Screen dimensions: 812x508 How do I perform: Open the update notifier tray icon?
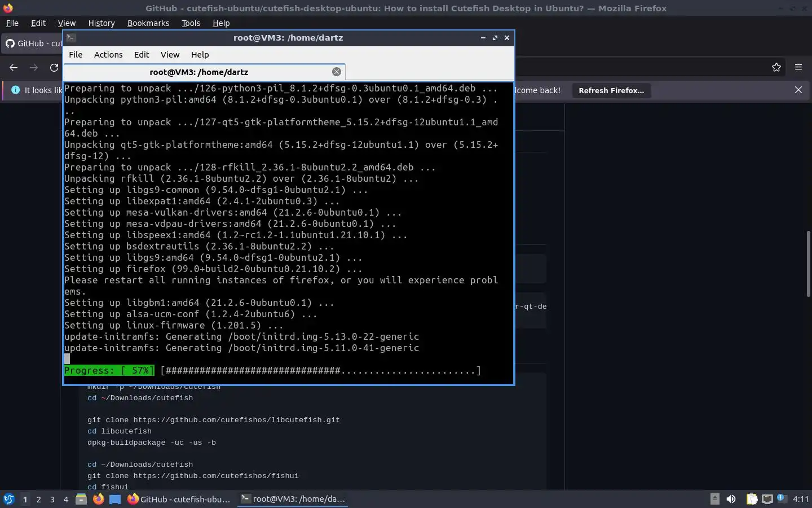point(782,498)
